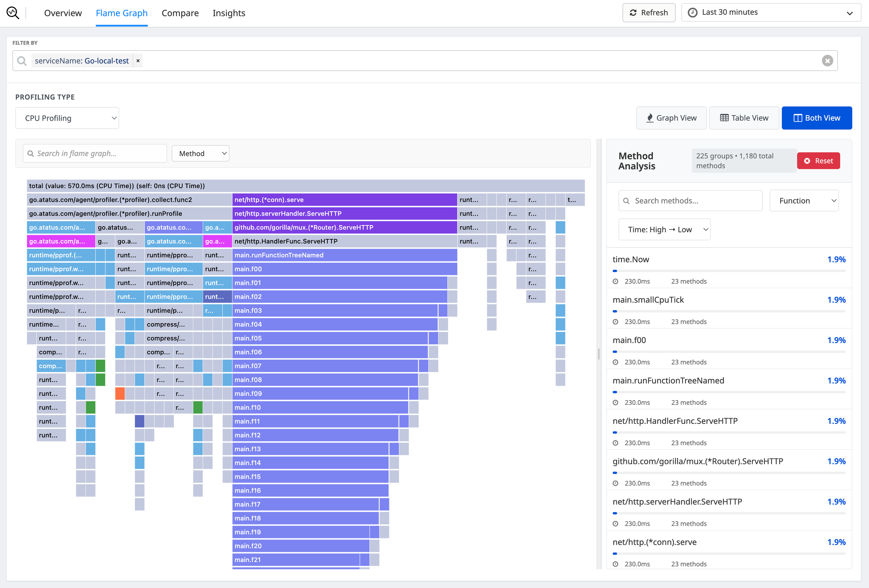The image size is (869, 588).
Task: Click the Reset button in Method Analysis
Action: click(818, 161)
